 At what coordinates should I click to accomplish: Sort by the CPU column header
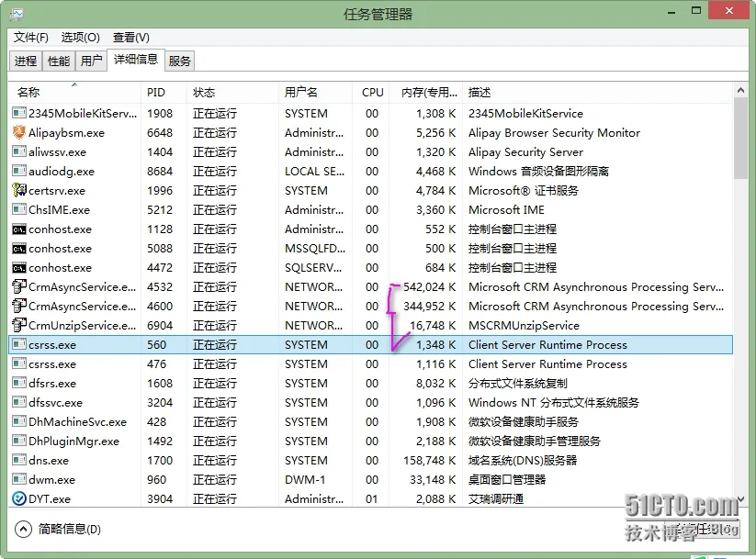(x=371, y=93)
